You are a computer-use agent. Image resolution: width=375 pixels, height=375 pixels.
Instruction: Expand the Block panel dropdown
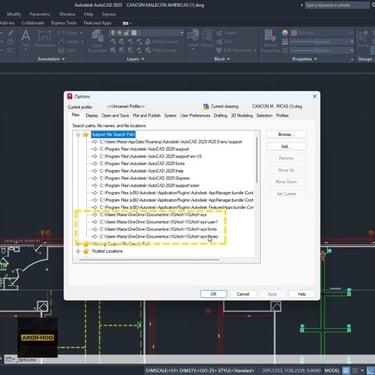(222, 59)
